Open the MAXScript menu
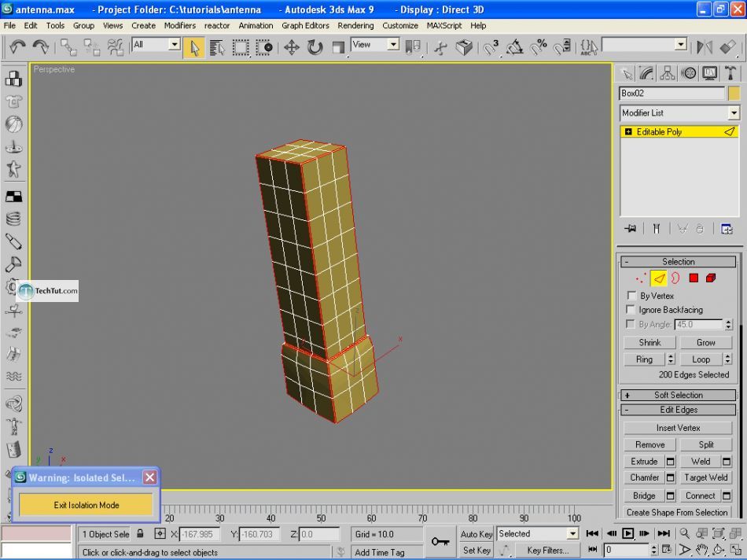 [444, 26]
